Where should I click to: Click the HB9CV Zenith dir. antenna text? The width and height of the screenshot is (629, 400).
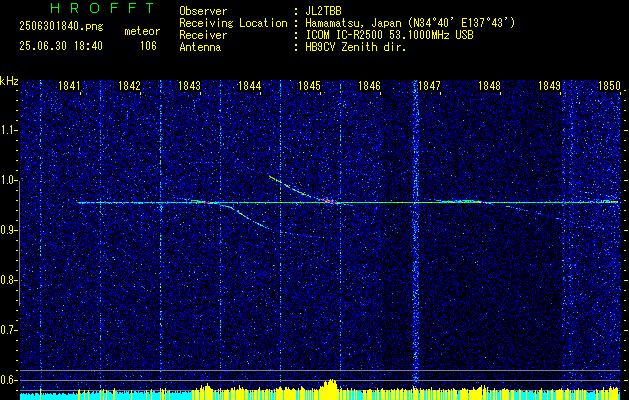[355, 47]
